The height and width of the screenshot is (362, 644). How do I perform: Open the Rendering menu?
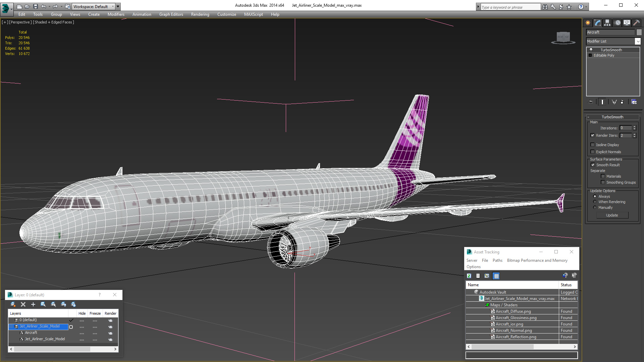click(x=200, y=14)
